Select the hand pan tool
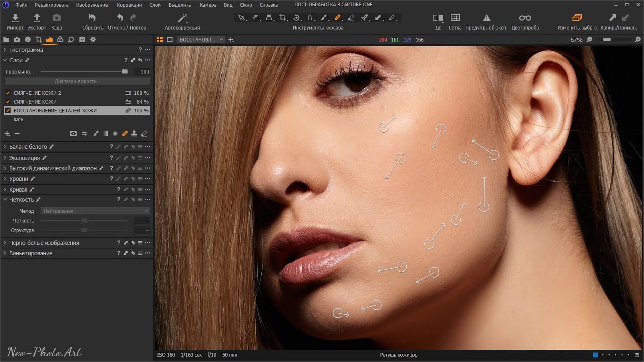Screen dimensions: 644x362 pos(256,18)
